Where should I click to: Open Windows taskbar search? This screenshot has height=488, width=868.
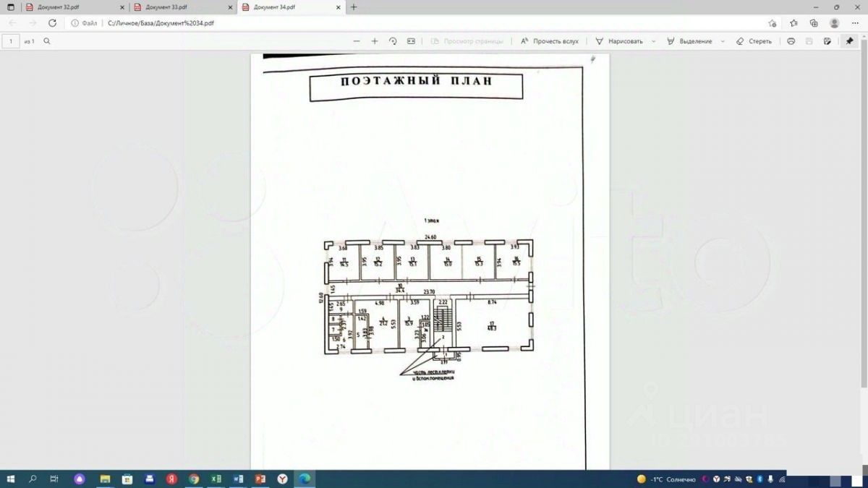click(33, 479)
